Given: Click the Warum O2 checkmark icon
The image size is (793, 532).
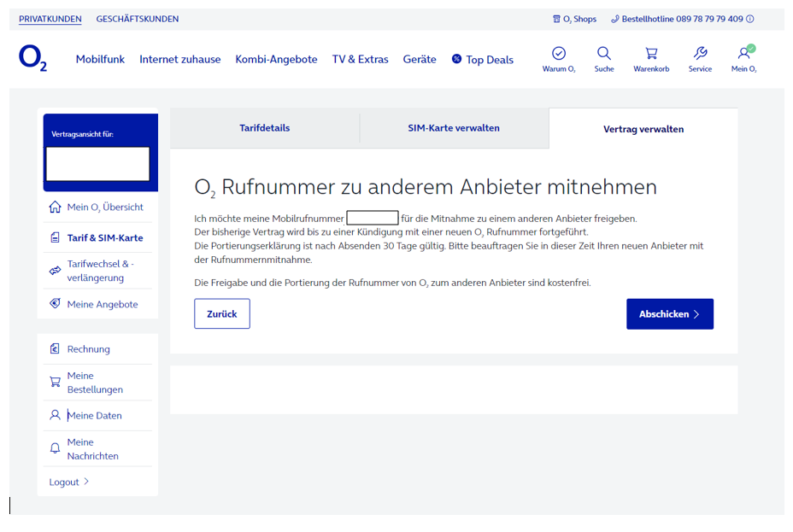Looking at the screenshot, I should coord(559,54).
